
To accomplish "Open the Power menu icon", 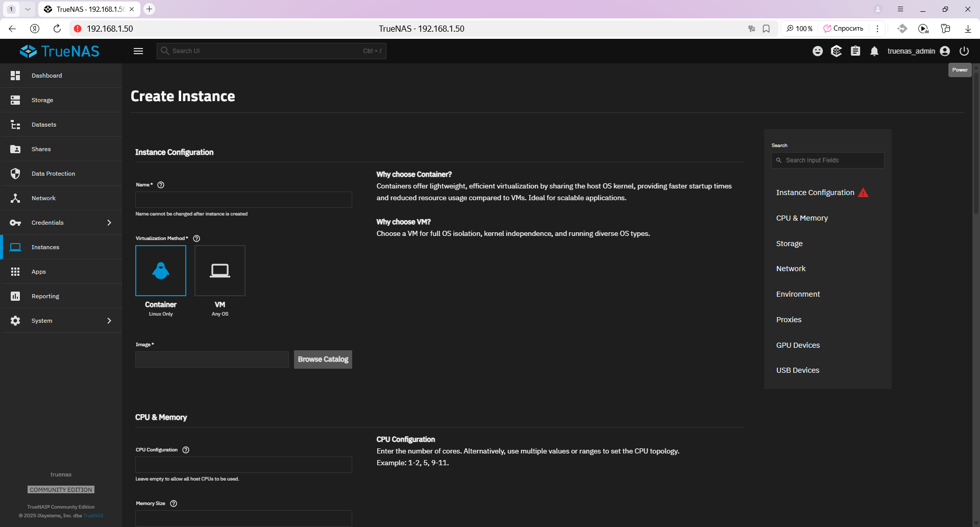I will point(964,51).
